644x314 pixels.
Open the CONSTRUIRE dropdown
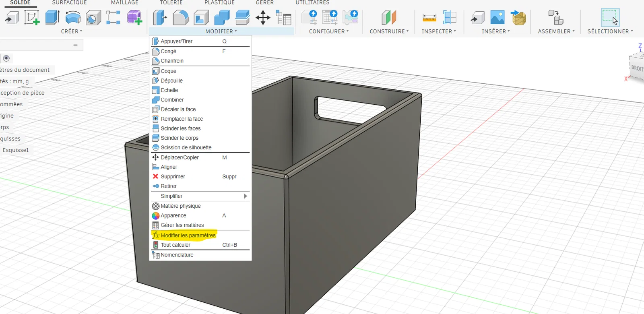pos(389,31)
